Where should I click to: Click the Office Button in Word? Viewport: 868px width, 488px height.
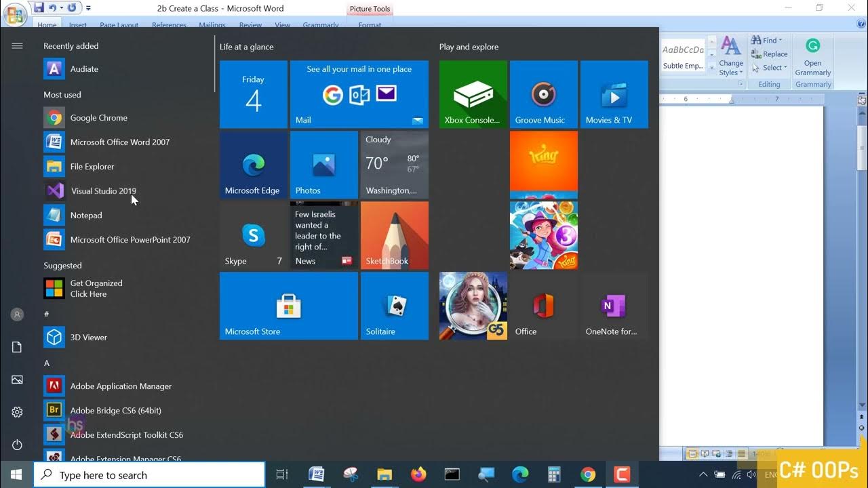(x=16, y=14)
